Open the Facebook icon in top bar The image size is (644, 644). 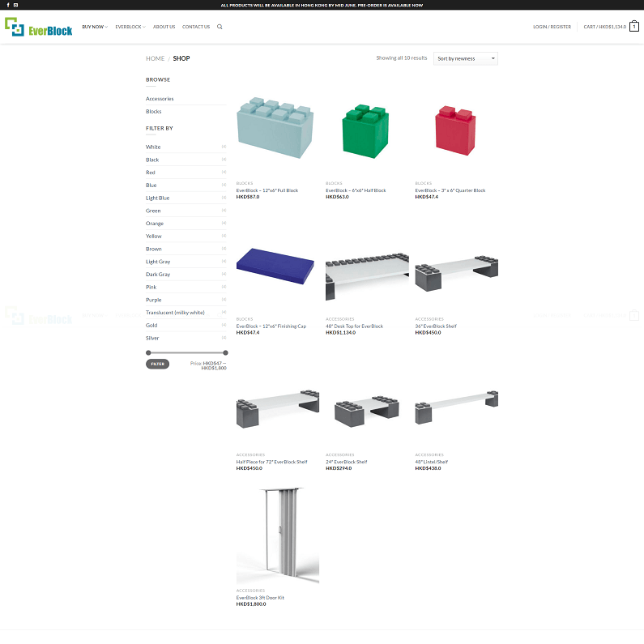[8, 5]
